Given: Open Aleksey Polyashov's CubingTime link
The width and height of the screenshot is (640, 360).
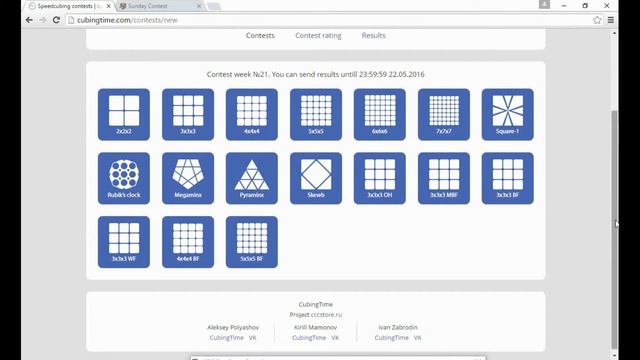Looking at the screenshot, I should [227, 338].
